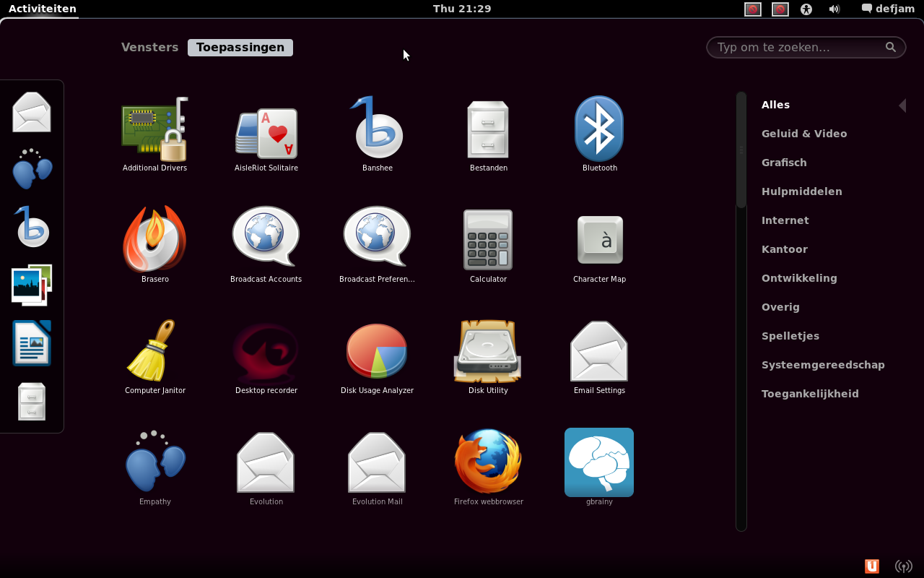924x578 pixels.
Task: Open Activiteiten overview button
Action: coord(42,9)
